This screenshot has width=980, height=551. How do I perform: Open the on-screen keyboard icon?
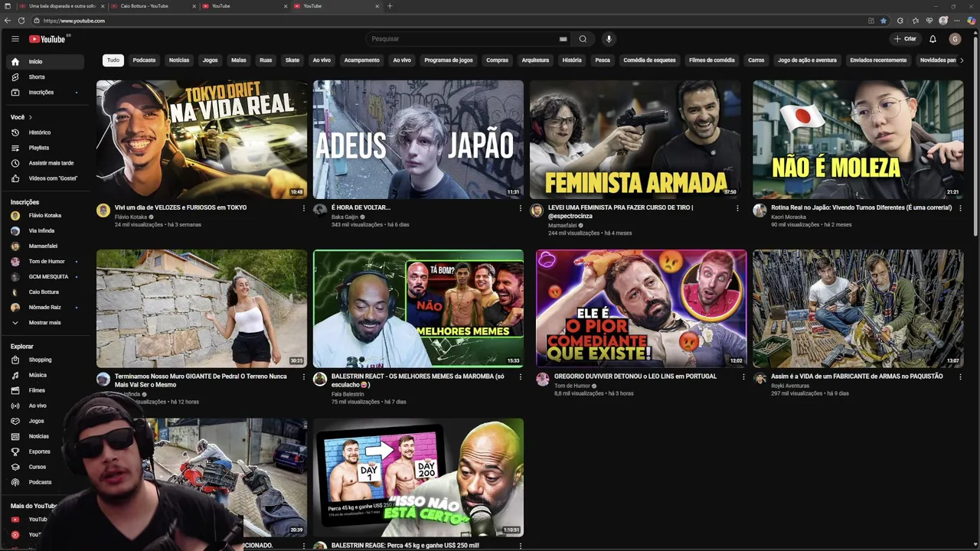click(563, 39)
